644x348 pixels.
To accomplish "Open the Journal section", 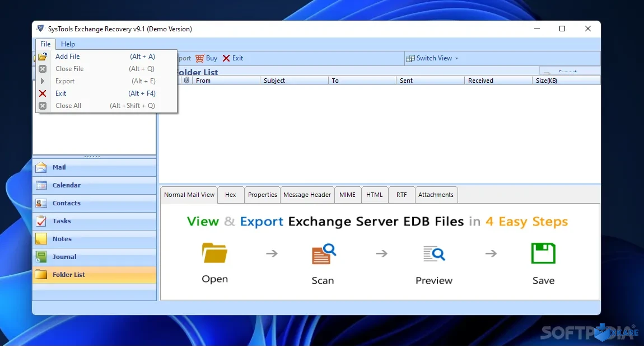I will pyautogui.click(x=95, y=257).
